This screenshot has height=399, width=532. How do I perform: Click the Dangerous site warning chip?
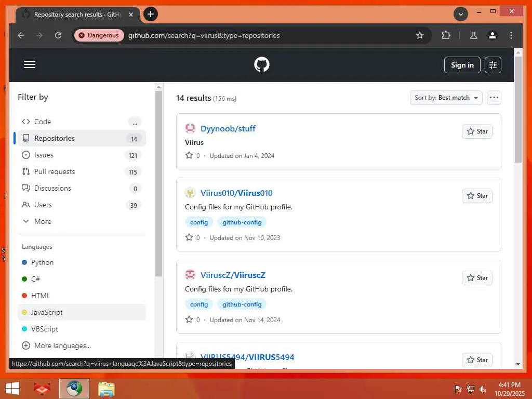pos(99,35)
